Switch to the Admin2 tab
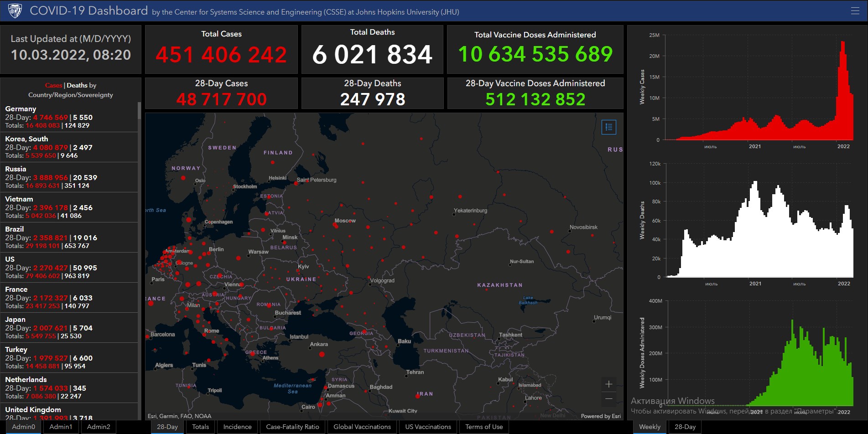 [99, 427]
